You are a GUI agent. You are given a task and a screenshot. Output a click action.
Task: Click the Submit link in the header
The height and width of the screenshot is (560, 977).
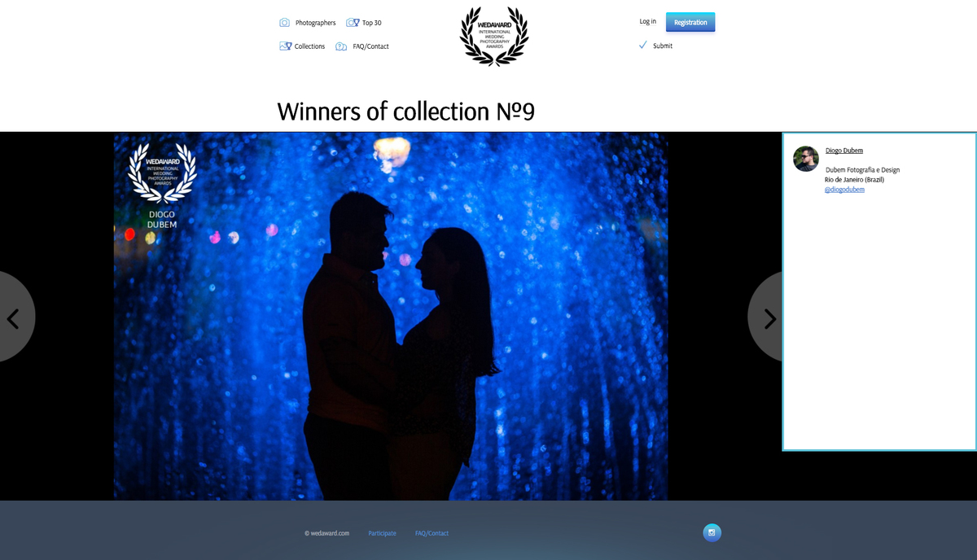click(x=663, y=46)
